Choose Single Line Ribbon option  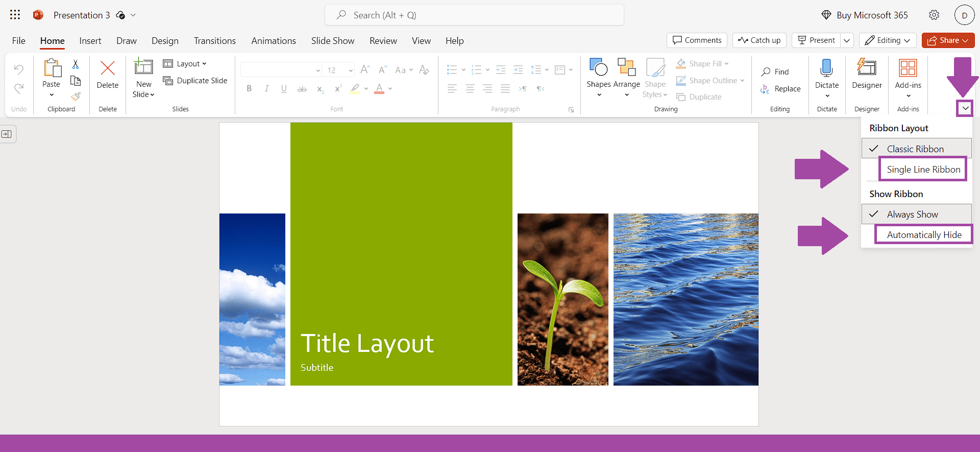(923, 170)
